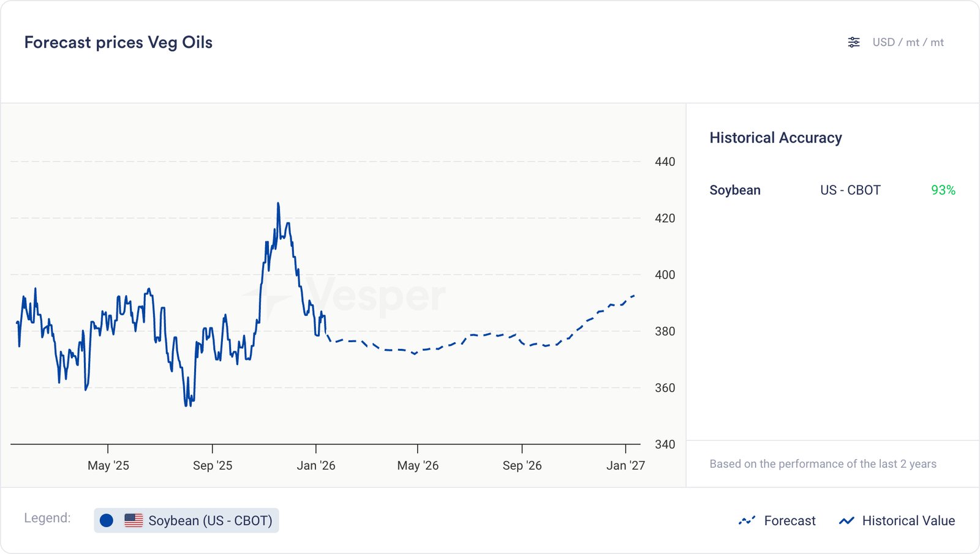Click the Historical Value line icon

pos(846,520)
